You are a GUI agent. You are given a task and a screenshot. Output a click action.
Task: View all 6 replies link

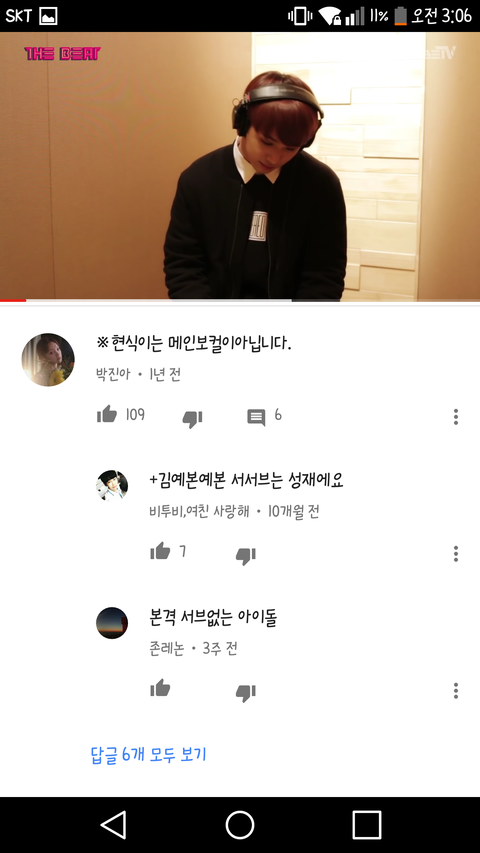148,755
